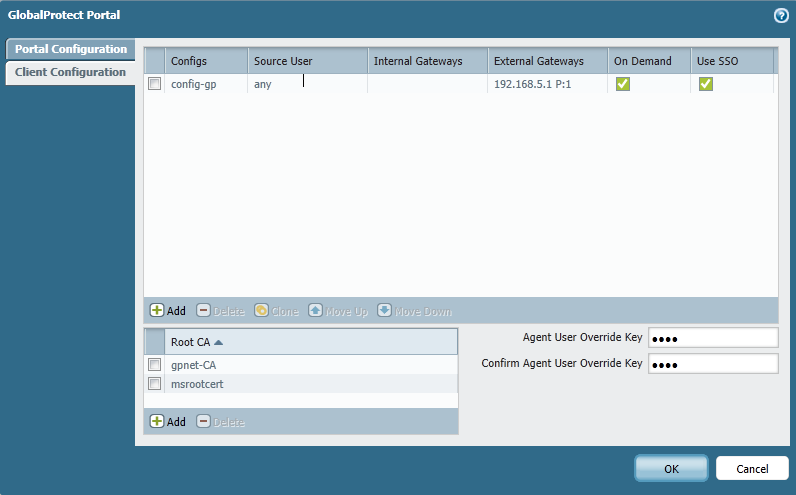This screenshot has width=796, height=495.
Task: Click the Source User column header
Action: (308, 61)
